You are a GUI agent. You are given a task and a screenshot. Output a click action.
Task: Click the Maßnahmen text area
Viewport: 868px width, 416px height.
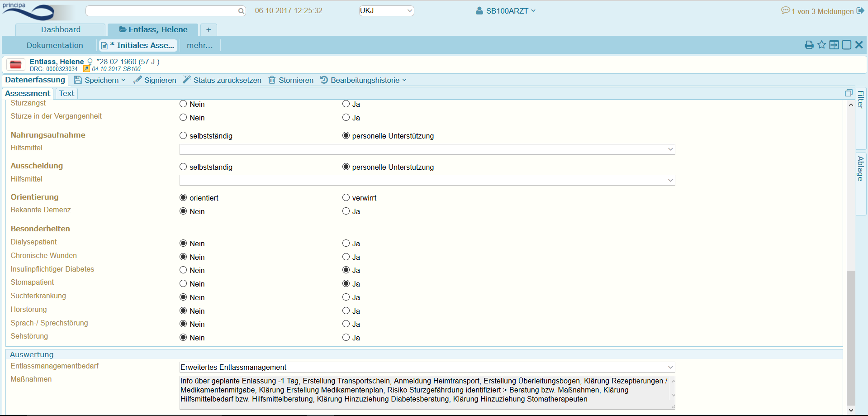427,392
